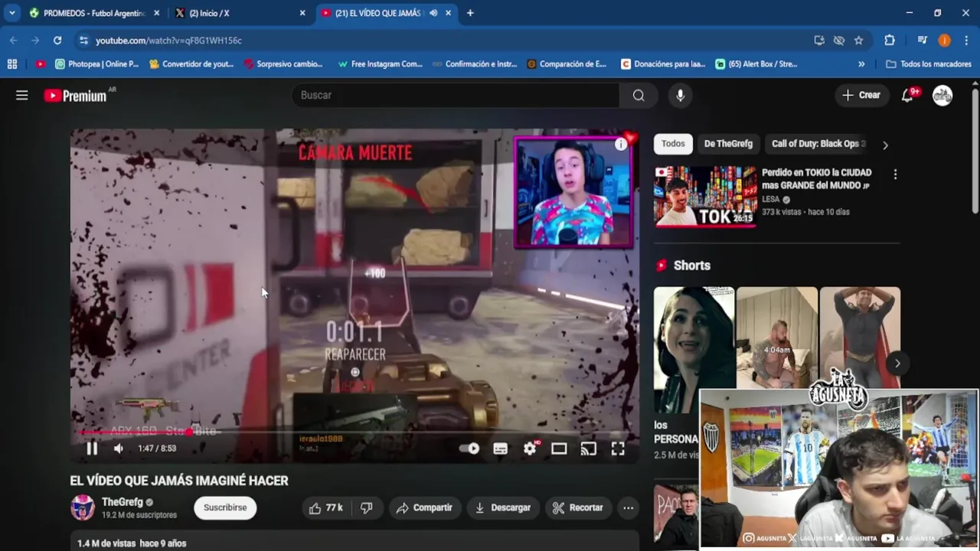Screen dimensions: 980x551
Task: Select the Call of Duty: Black Ops chip
Action: click(818, 144)
